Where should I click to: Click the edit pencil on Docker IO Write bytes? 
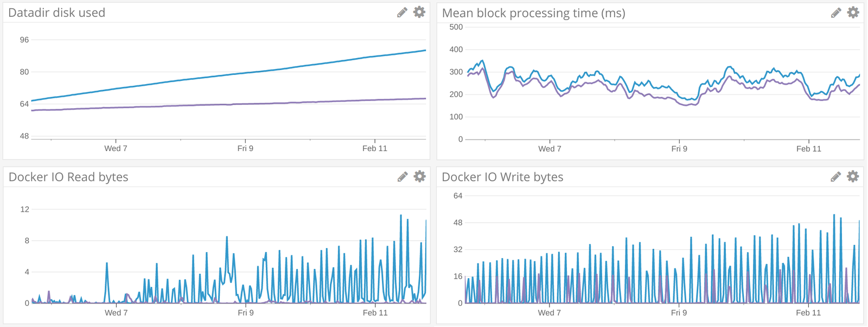coord(836,176)
